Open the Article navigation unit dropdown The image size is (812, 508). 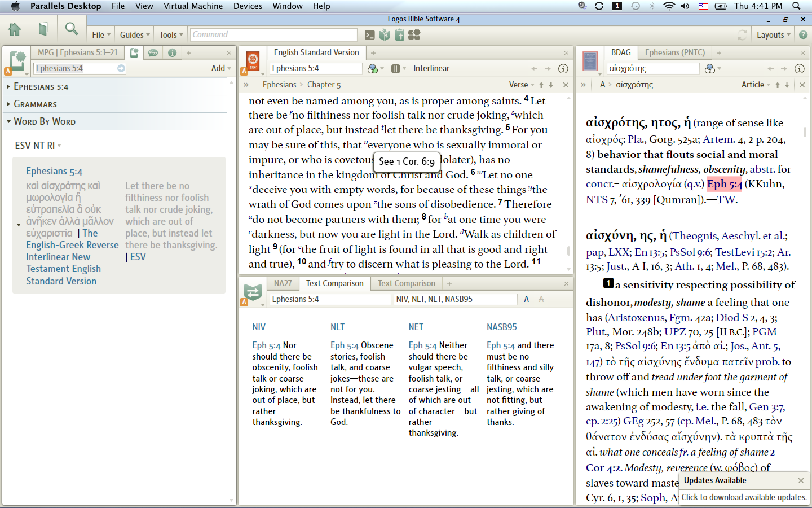pos(756,85)
